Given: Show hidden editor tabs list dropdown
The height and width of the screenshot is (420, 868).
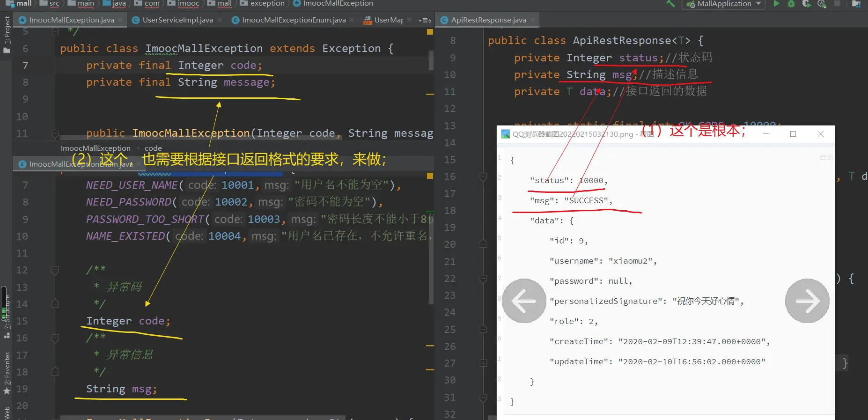Looking at the screenshot, I should tap(425, 20).
